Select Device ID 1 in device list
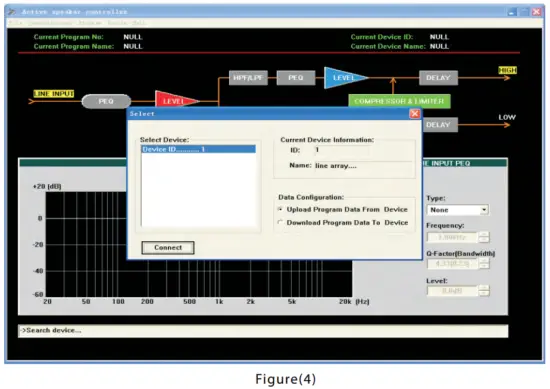 pos(199,149)
